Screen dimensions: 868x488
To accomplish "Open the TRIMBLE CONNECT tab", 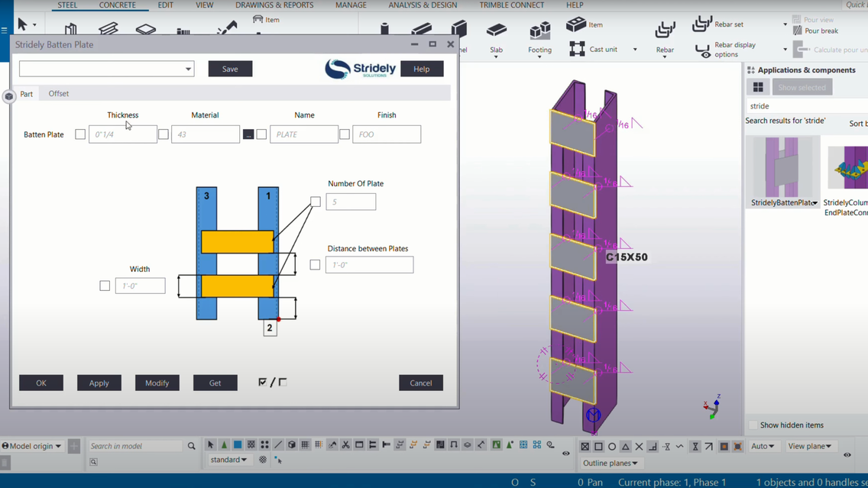I will point(511,5).
